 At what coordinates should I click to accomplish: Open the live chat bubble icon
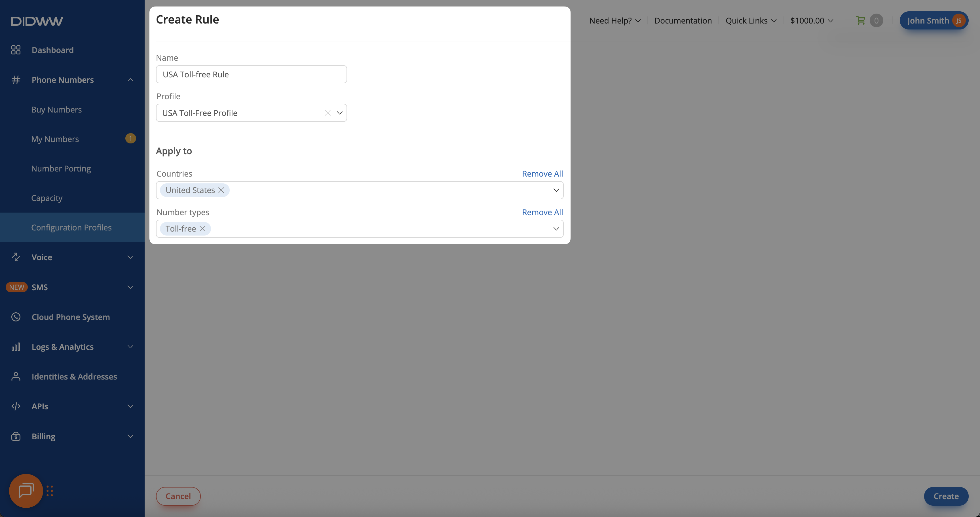coord(26,490)
